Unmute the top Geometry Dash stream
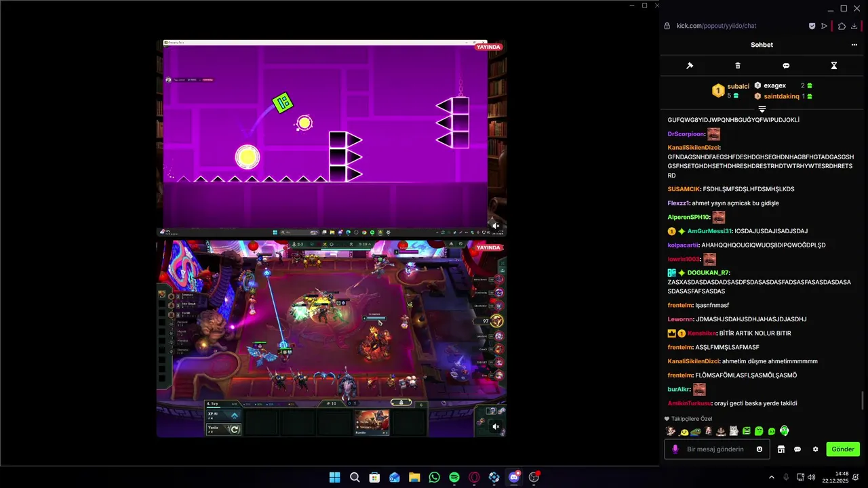The width and height of the screenshot is (868, 488). pyautogui.click(x=496, y=226)
